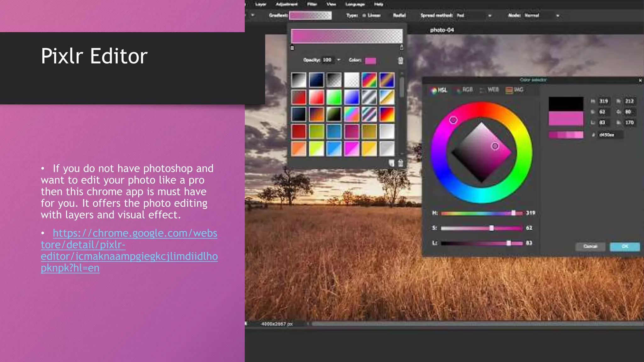Image resolution: width=644 pixels, height=362 pixels.
Task: Open the tool preset arrow left of Gradient label
Action: click(253, 15)
